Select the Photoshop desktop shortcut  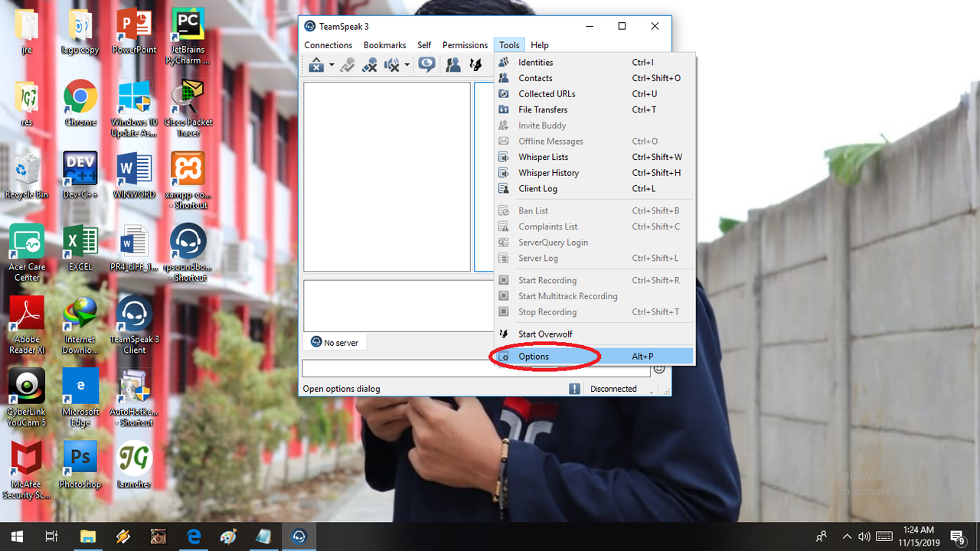pos(80,465)
